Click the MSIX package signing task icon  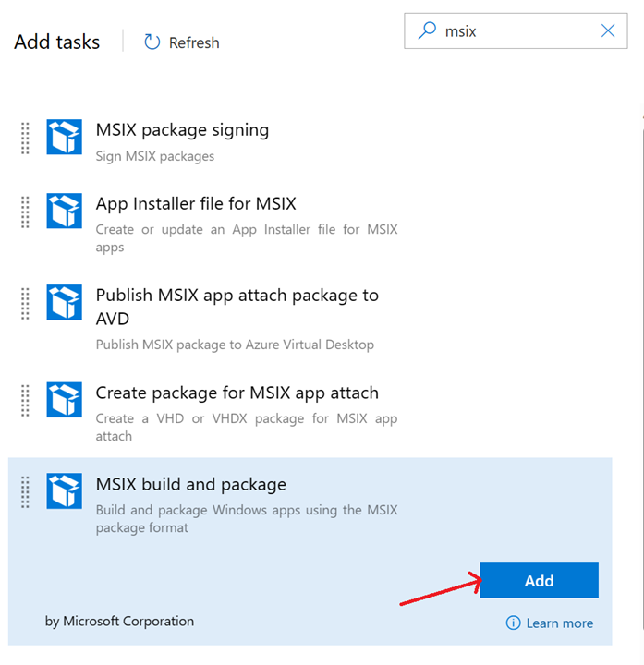(x=65, y=137)
